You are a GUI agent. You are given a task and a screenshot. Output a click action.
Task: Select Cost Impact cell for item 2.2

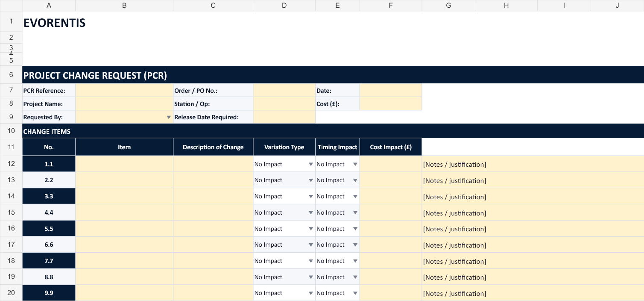tap(391, 180)
